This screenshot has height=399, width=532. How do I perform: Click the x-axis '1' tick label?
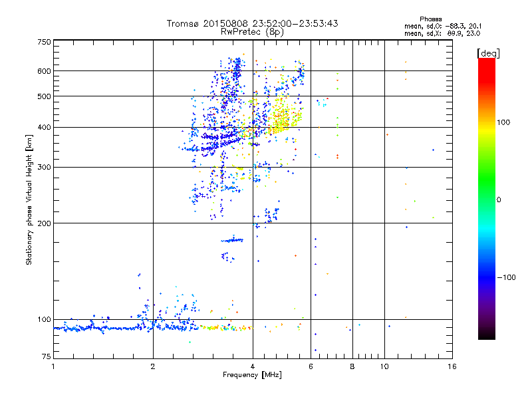[x=53, y=366]
